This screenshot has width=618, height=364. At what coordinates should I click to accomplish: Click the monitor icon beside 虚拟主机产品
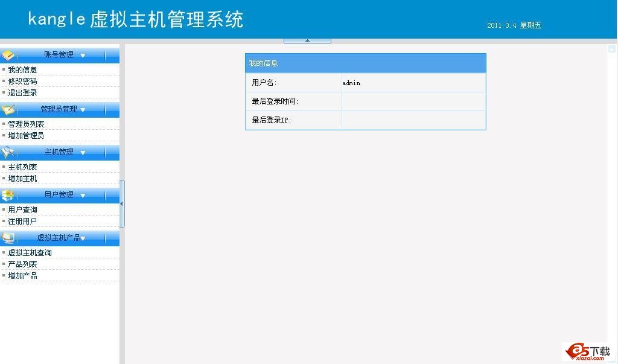(x=8, y=238)
